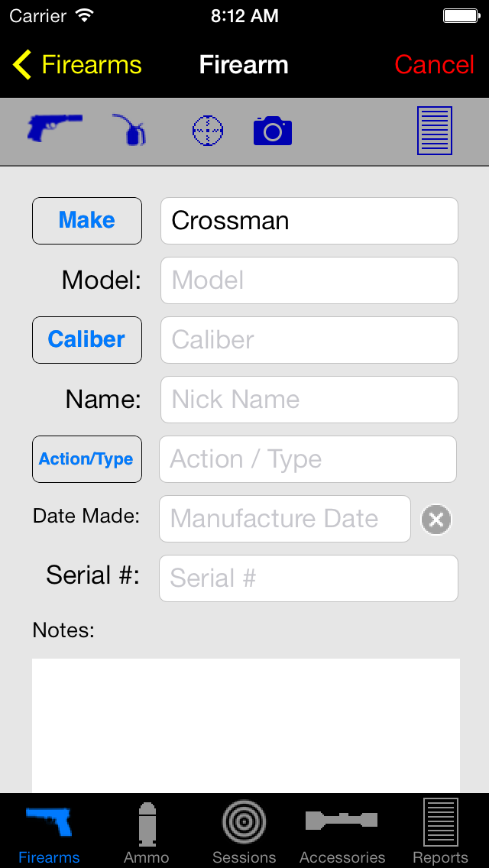Image resolution: width=489 pixels, height=868 pixels.
Task: Go back to Firearms list
Action: [x=78, y=65]
